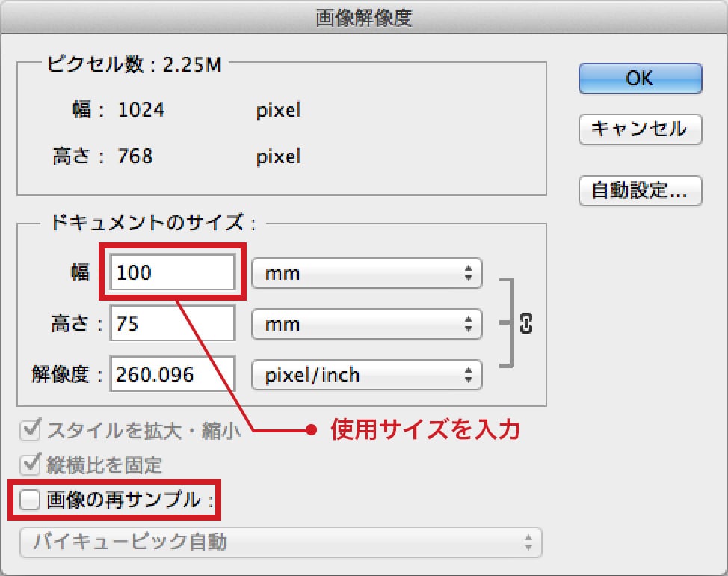
Task: Enable the 画像の再サンプル checkbox
Action: [x=30, y=500]
